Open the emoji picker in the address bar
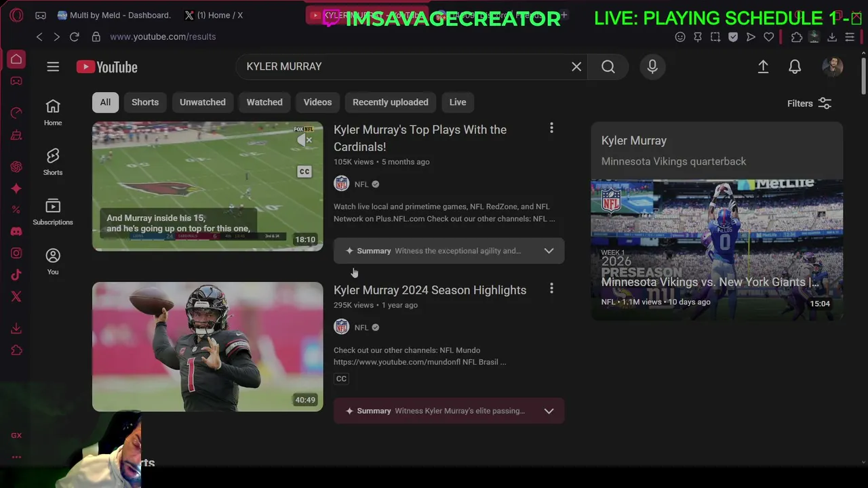Viewport: 868px width, 488px height. [x=680, y=37]
